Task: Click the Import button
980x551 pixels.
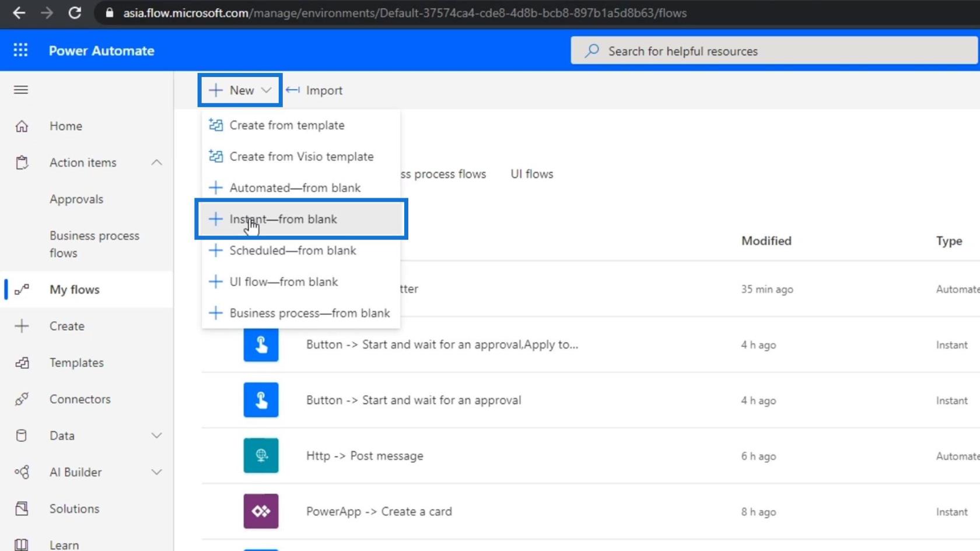Action: (315, 90)
